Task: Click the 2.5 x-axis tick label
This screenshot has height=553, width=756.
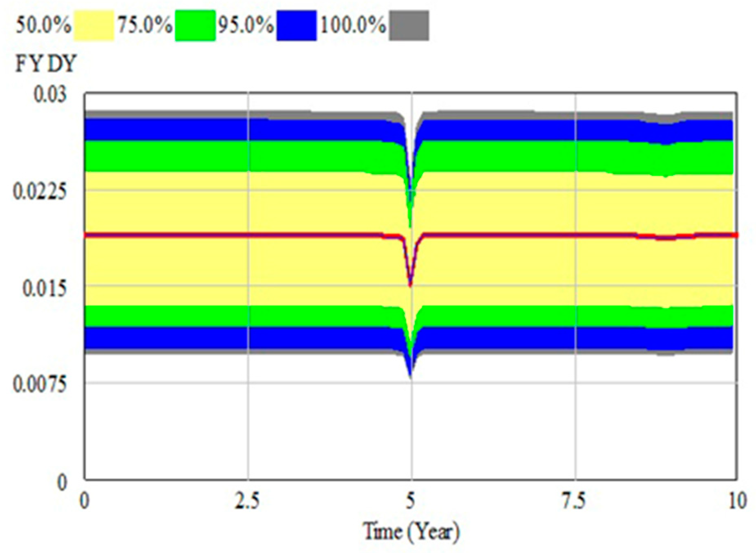Action: (247, 501)
